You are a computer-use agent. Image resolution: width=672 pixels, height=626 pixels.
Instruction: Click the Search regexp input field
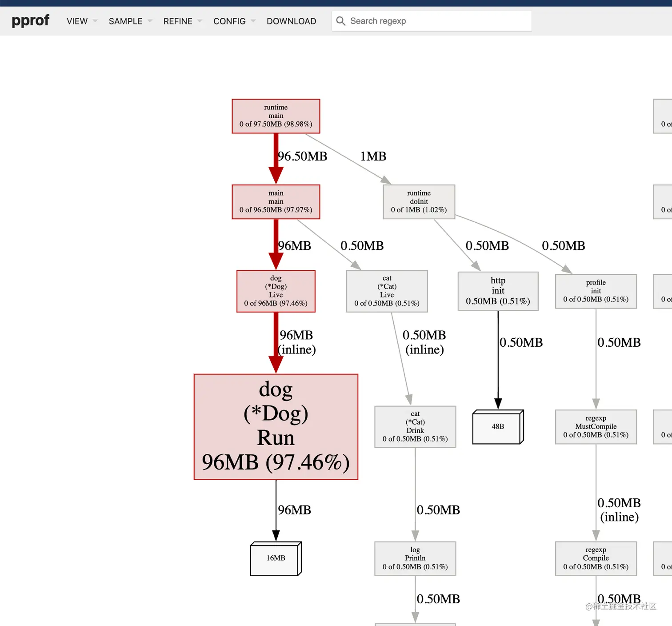click(x=432, y=21)
